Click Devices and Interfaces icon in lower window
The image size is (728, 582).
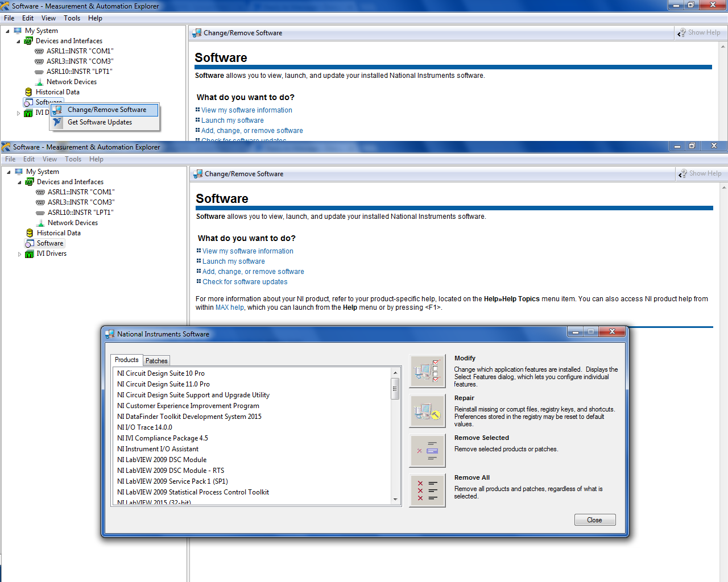click(30, 182)
